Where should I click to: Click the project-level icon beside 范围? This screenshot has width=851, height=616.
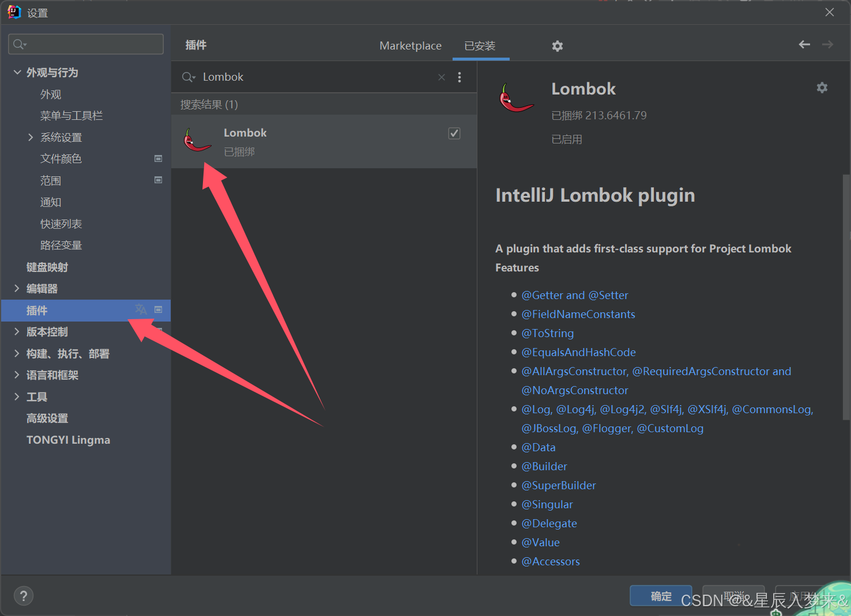tap(159, 180)
